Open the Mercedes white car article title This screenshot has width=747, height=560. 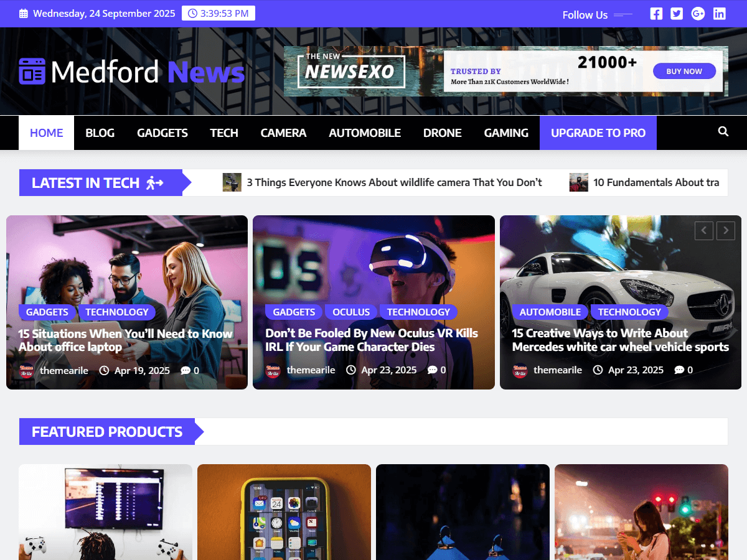point(620,340)
